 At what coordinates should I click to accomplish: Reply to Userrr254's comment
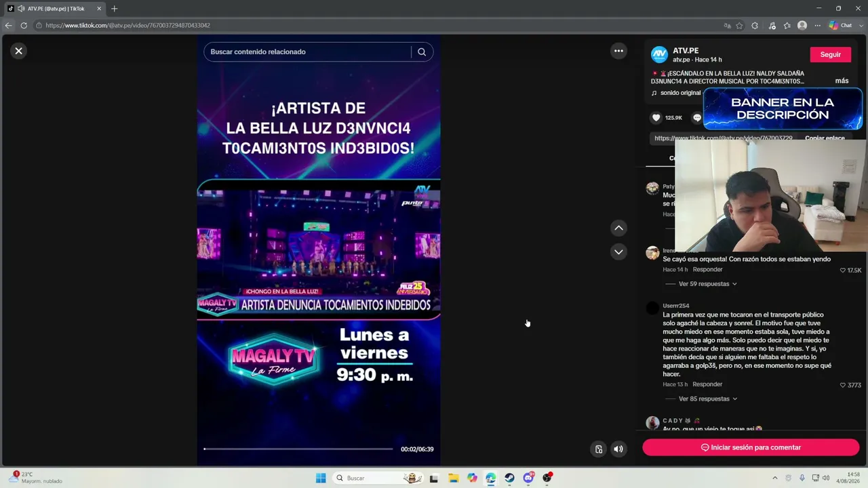click(707, 385)
